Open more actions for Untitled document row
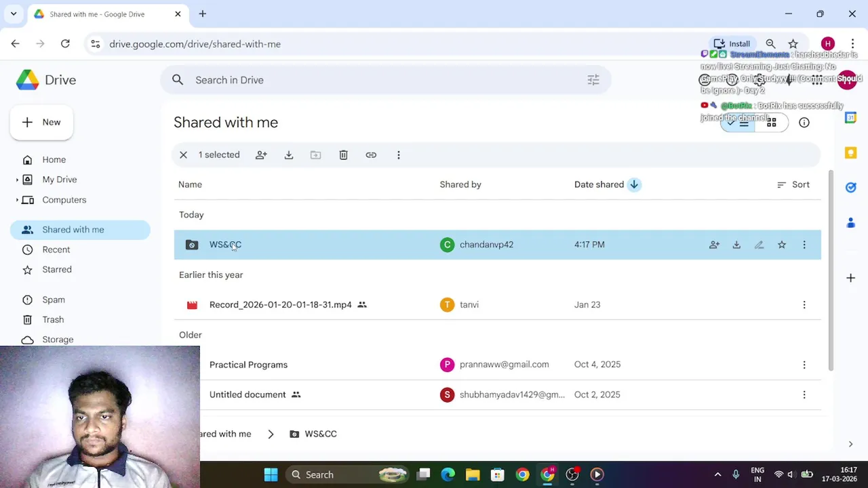 tap(804, 394)
